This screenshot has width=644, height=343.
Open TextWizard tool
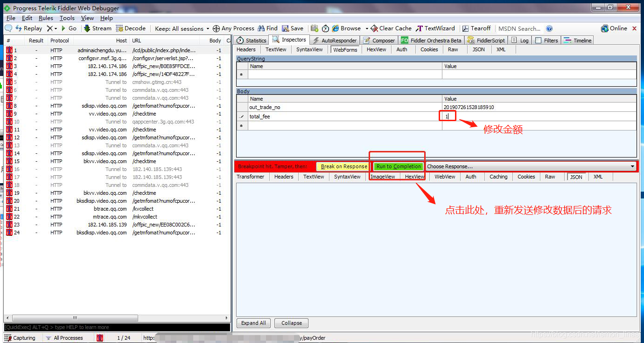coord(435,28)
